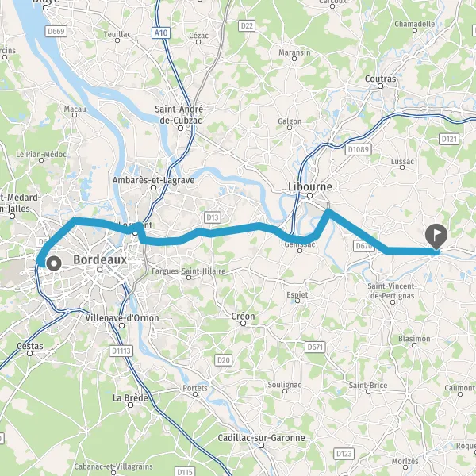Click the route start circle marker
The image size is (476, 476).
(x=54, y=263)
